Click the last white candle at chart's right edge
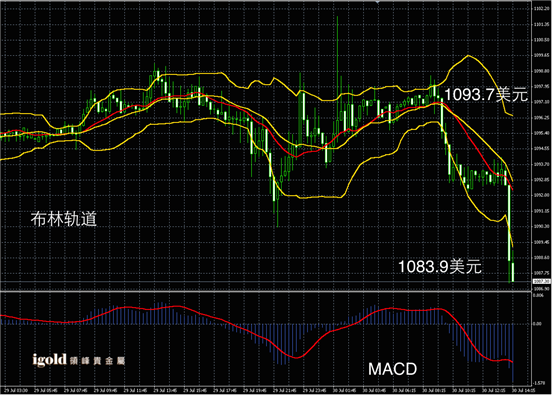552x395 pixels. [513, 272]
